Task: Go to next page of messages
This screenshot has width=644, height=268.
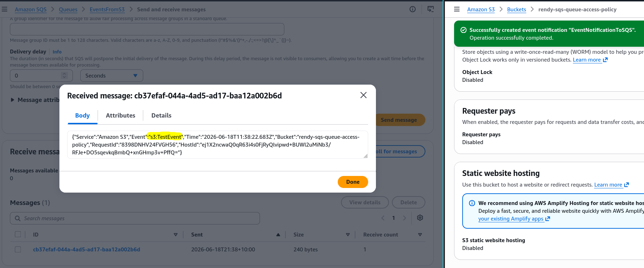Action: 405,218
